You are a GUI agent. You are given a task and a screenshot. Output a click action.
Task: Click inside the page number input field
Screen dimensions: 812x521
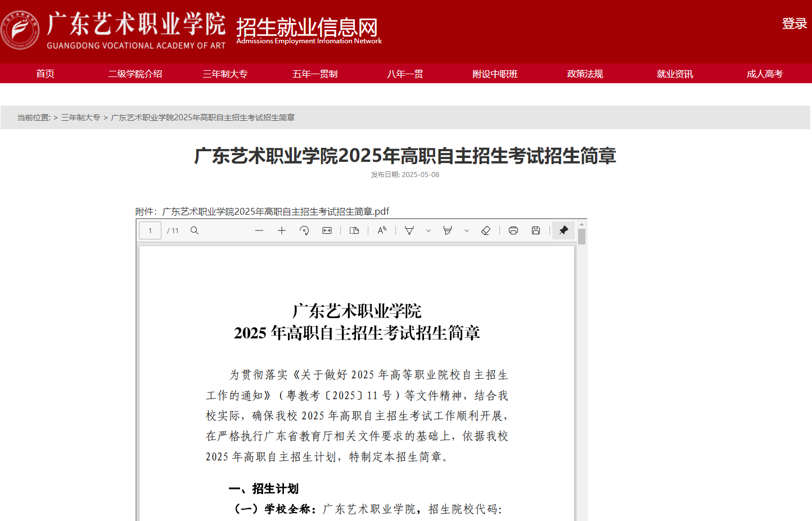click(x=150, y=230)
